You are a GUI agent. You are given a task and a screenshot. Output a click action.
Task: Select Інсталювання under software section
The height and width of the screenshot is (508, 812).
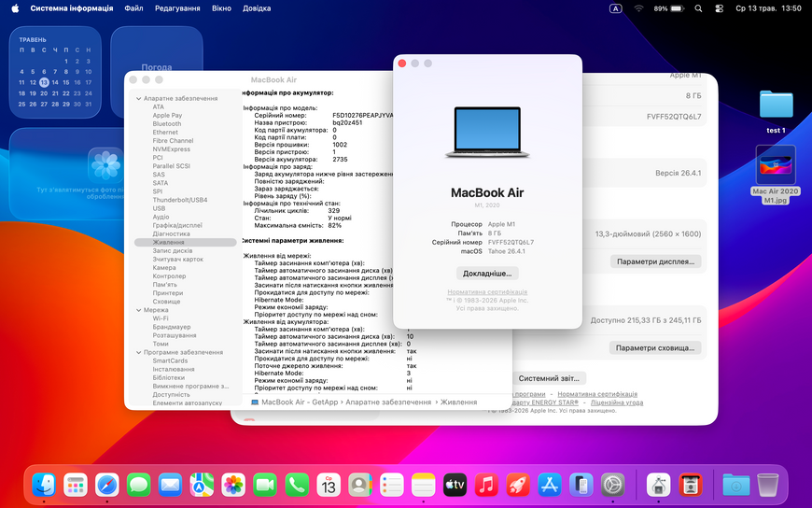point(174,369)
